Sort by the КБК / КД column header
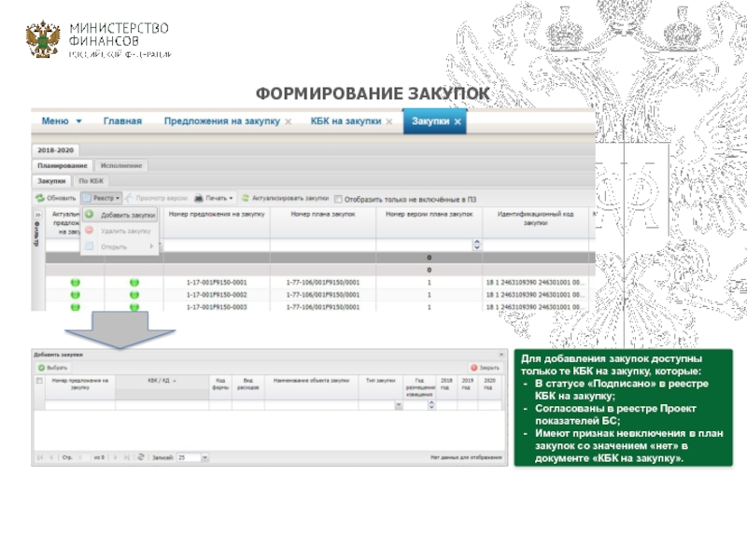 162,381
